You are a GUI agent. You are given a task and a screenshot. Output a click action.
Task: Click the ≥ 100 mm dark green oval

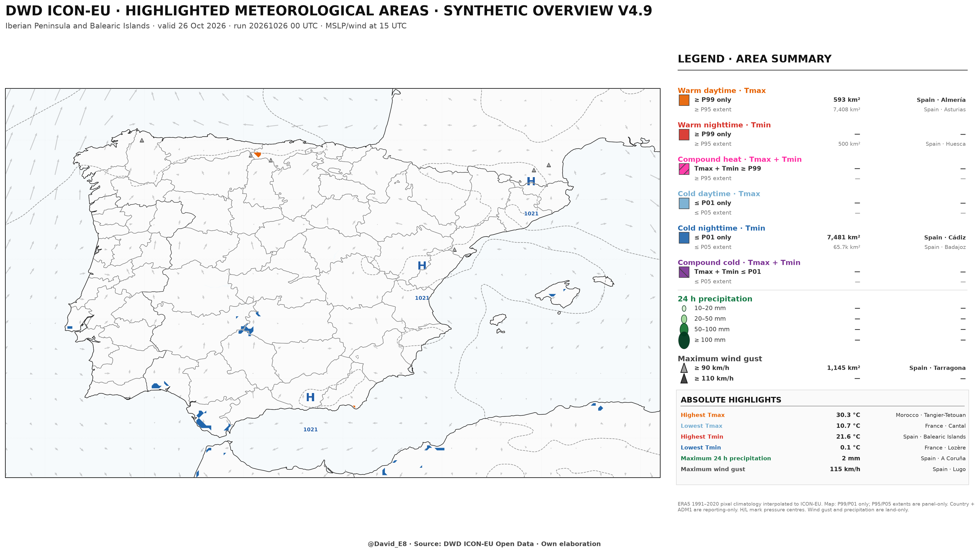tap(684, 340)
